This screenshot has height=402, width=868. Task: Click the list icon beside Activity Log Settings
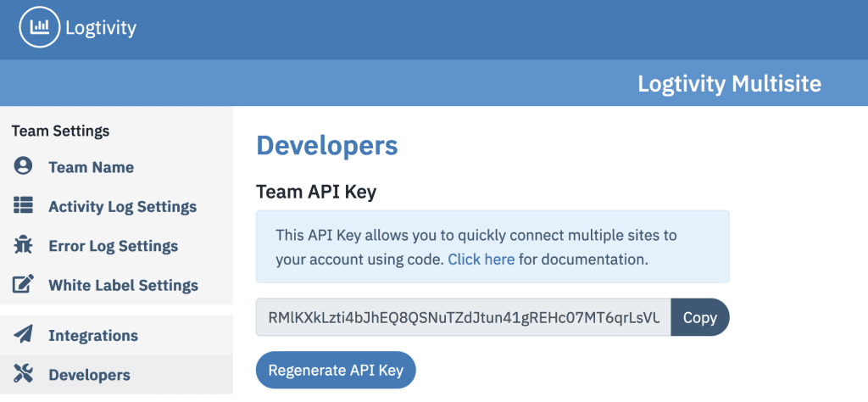click(x=24, y=205)
